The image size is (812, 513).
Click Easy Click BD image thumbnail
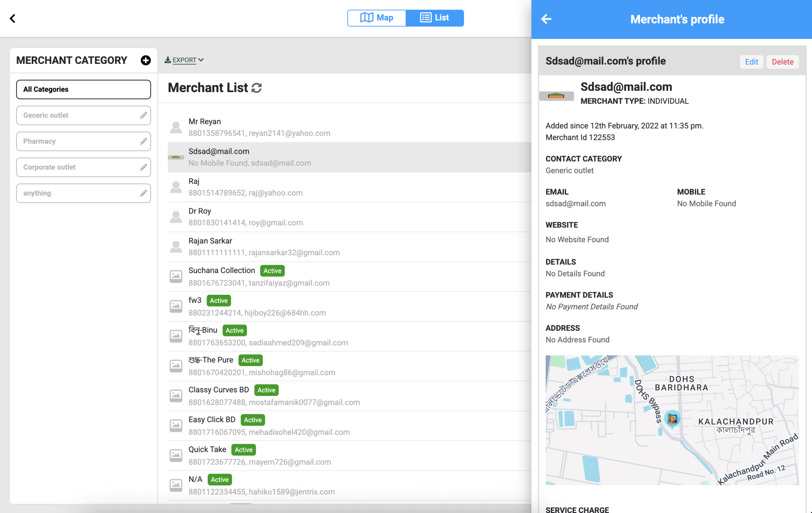[176, 425]
